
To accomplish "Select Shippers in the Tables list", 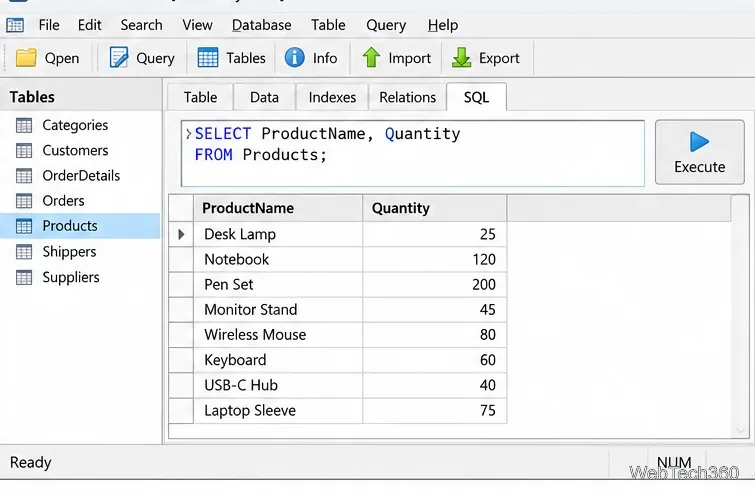I will click(69, 252).
